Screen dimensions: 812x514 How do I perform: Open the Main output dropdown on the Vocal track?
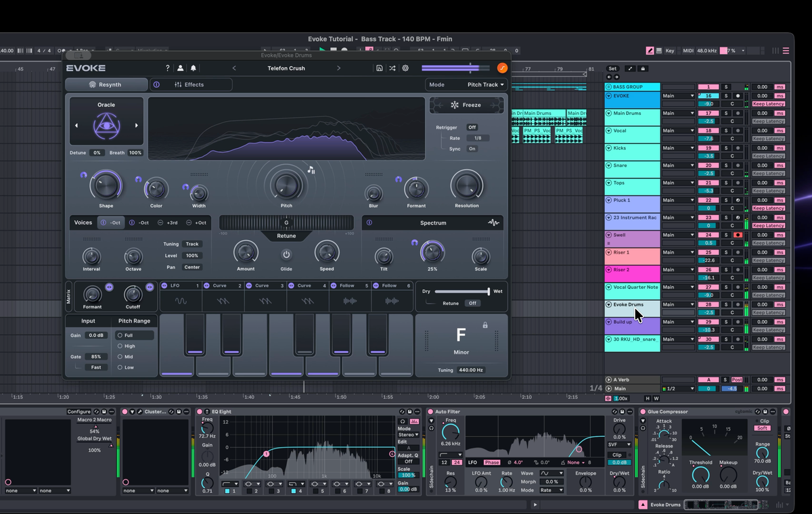692,131
